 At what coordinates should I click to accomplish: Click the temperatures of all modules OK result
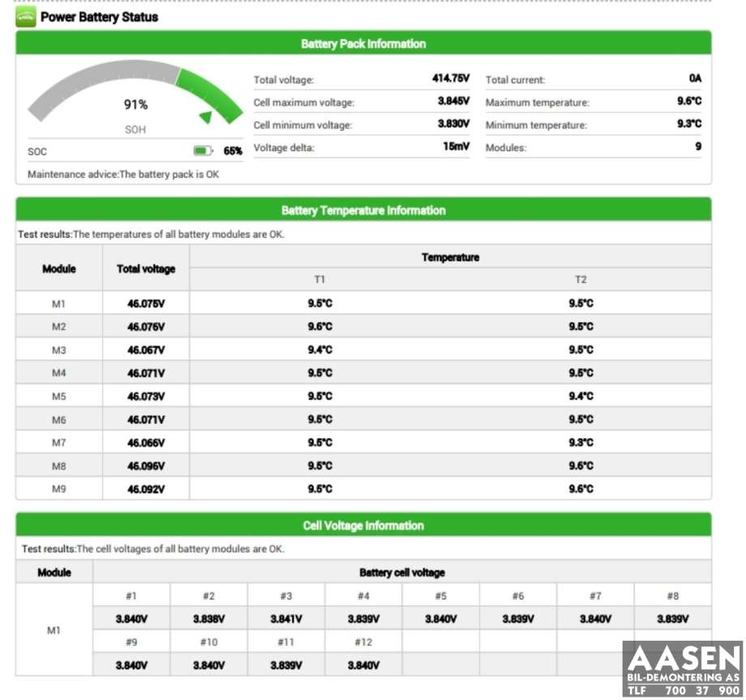click(151, 234)
